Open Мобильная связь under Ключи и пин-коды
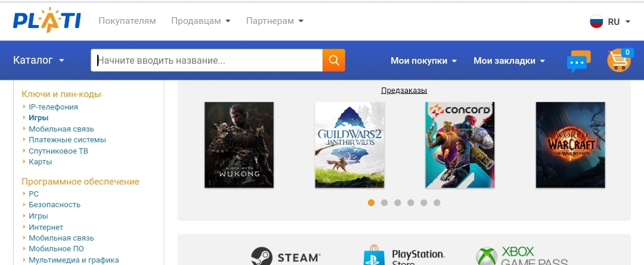 coord(61,129)
